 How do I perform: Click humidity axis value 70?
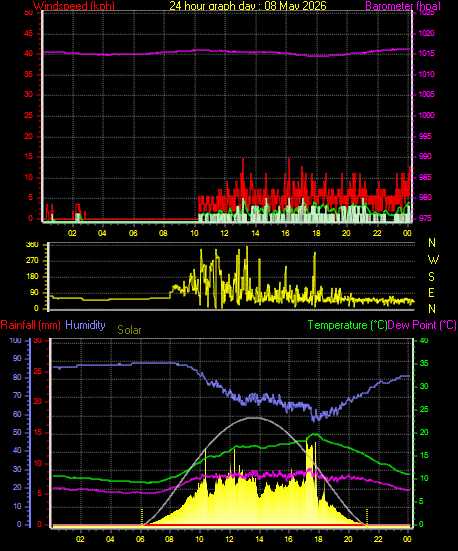pos(18,396)
